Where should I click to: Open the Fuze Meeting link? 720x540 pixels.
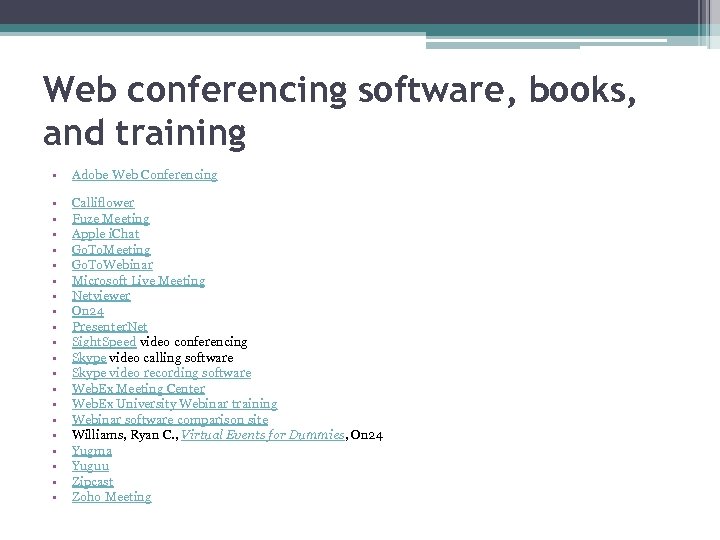coord(111,219)
